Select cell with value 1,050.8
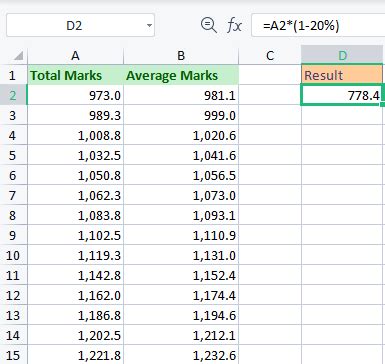Viewport: 385px width, 364px height. tap(75, 175)
